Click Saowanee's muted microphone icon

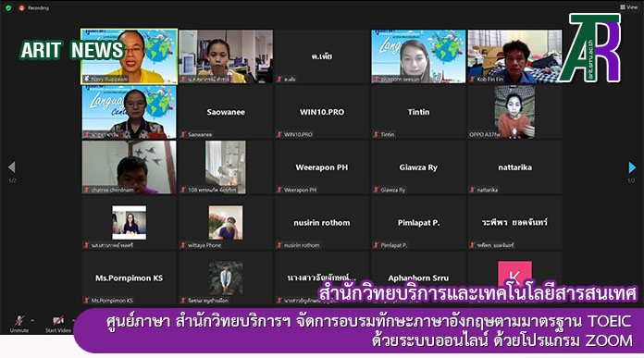(x=183, y=134)
